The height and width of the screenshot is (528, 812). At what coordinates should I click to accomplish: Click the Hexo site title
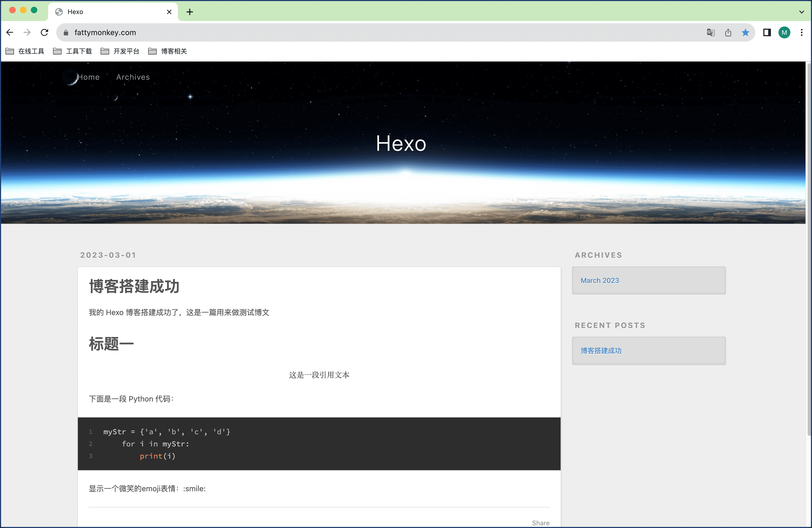click(401, 143)
